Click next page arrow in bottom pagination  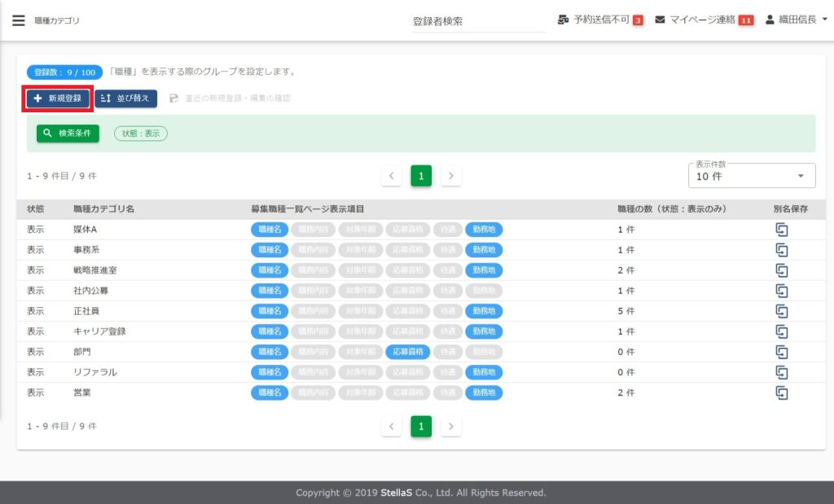click(x=451, y=426)
